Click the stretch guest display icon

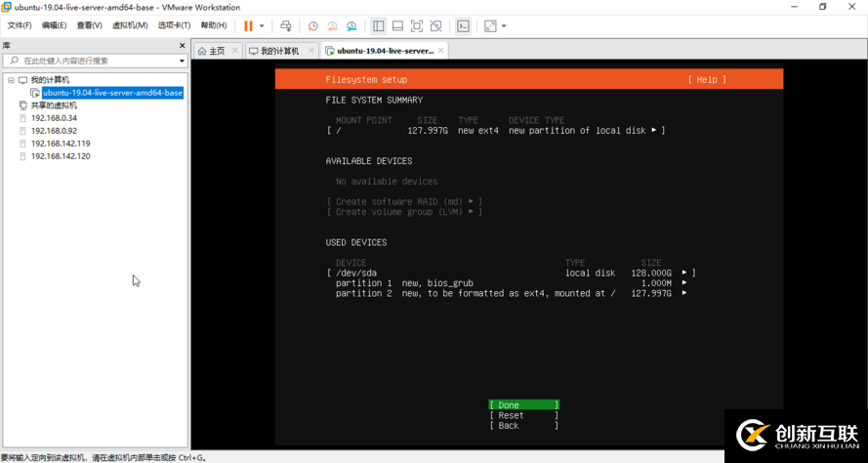tap(490, 26)
